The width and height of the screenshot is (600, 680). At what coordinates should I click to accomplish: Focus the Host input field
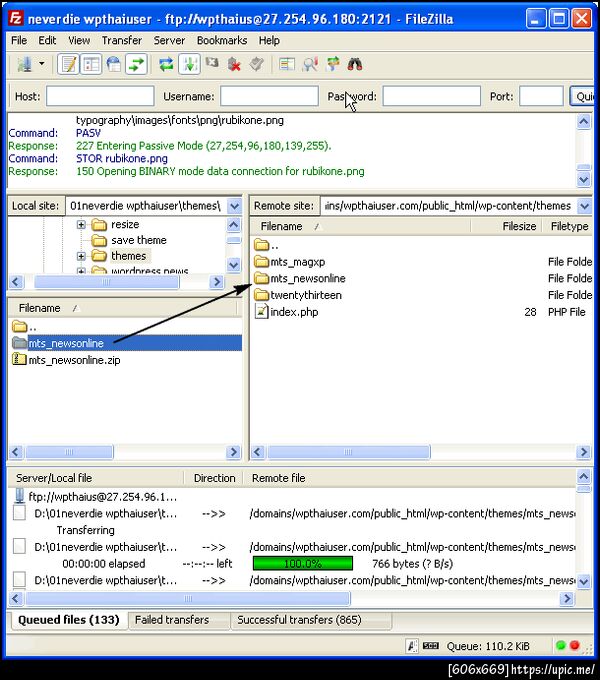pos(100,96)
